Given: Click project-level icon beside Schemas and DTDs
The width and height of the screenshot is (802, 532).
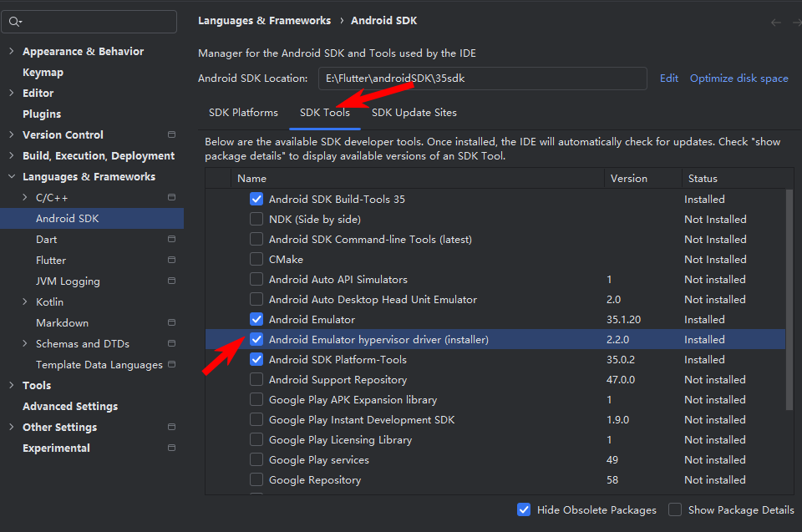Looking at the screenshot, I should coord(172,343).
